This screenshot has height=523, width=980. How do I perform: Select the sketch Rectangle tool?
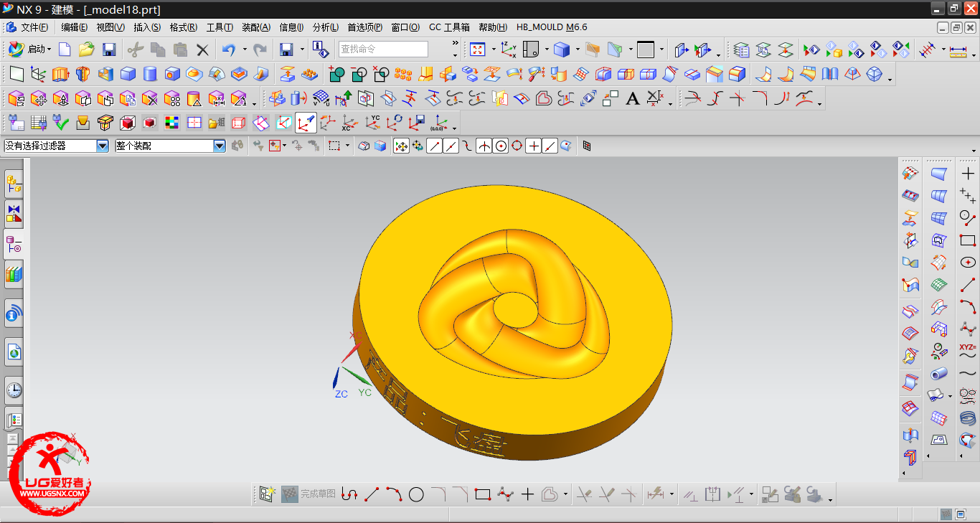point(483,494)
